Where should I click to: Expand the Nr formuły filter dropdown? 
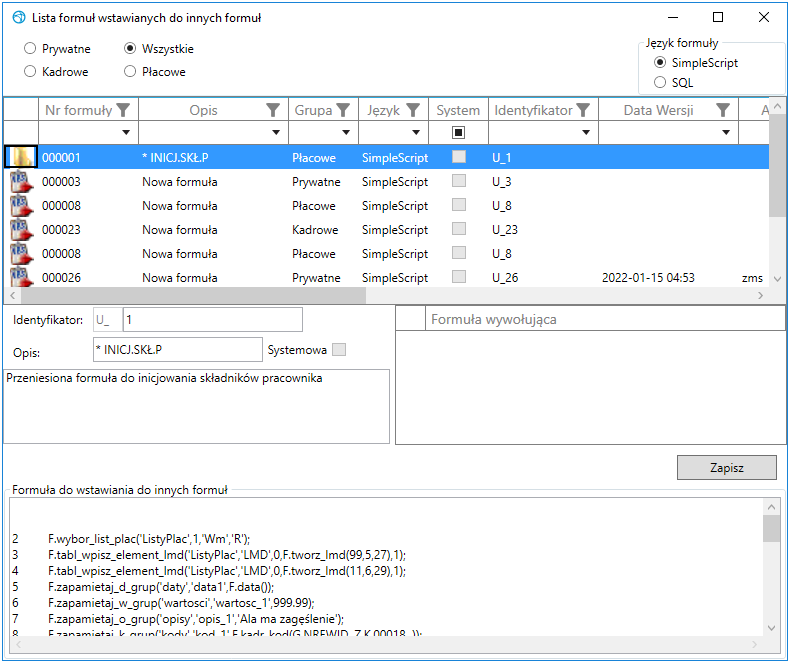click(126, 132)
